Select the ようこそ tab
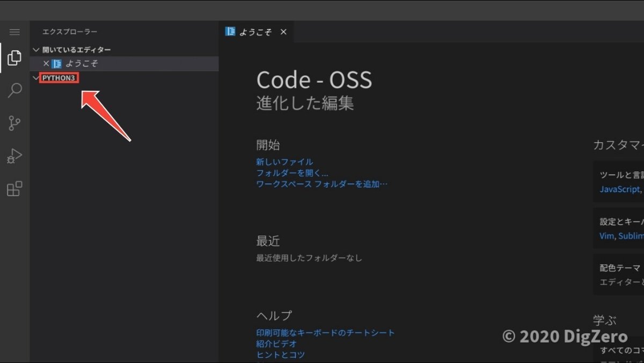 point(256,32)
